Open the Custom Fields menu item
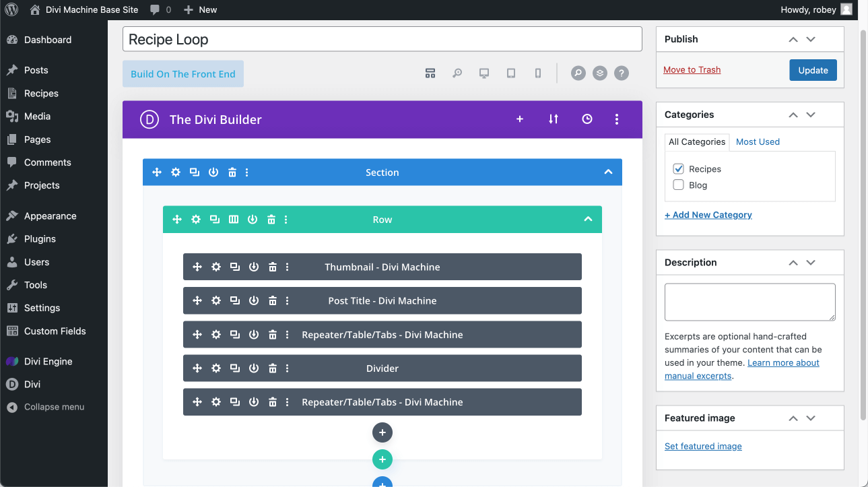This screenshot has height=487, width=868. [54, 331]
